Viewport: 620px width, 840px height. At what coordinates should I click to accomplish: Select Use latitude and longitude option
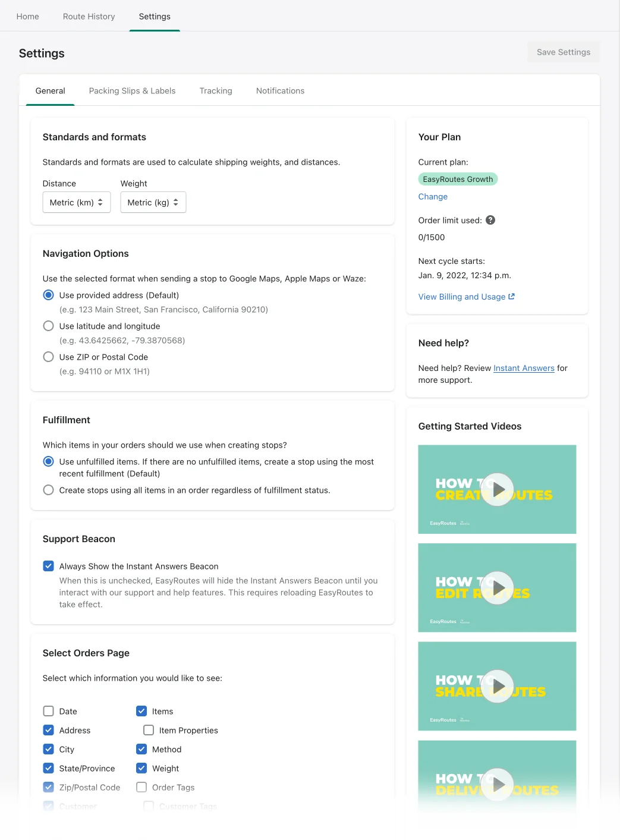point(49,326)
